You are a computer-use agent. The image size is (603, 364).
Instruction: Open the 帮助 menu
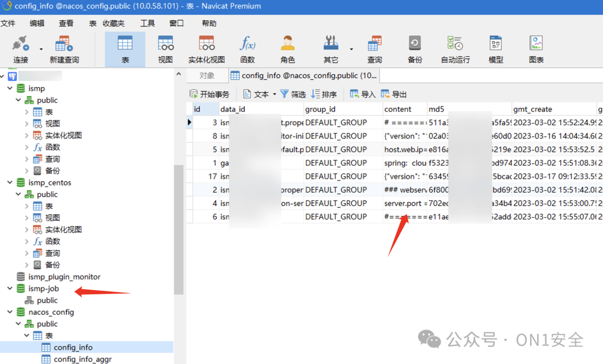tap(209, 23)
